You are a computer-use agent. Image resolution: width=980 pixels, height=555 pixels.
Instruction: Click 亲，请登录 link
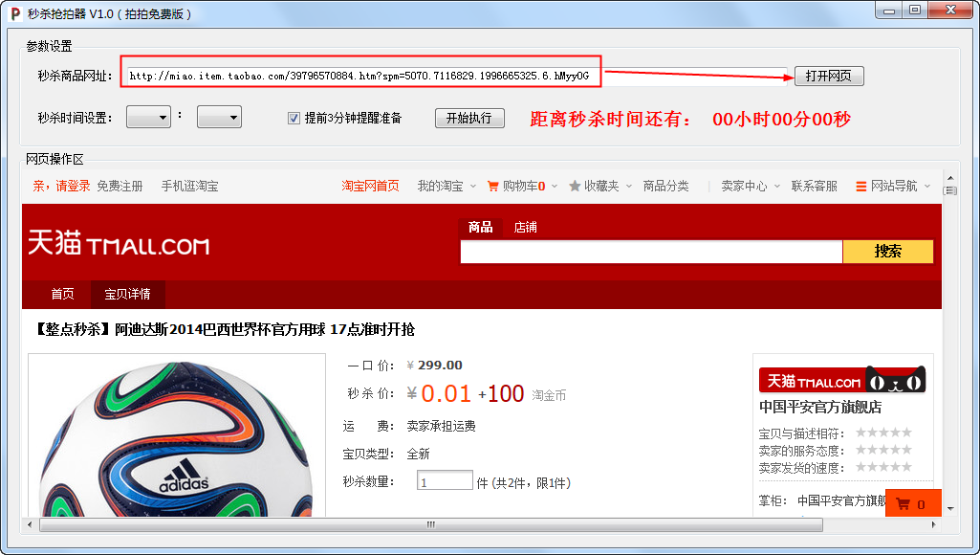tap(61, 186)
